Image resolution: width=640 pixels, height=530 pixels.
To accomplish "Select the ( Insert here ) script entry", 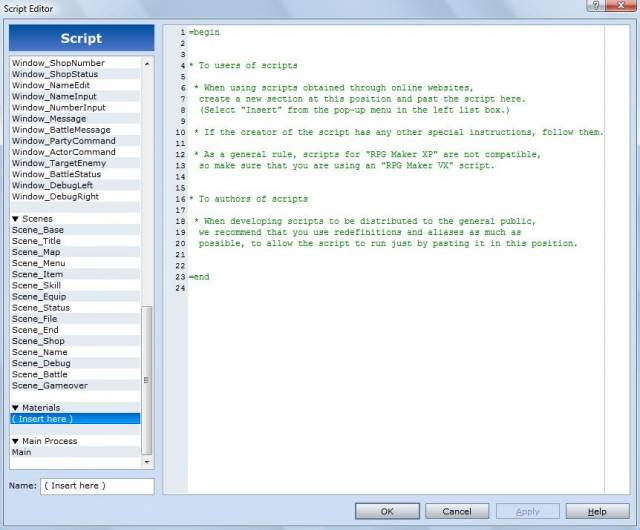I will [76, 419].
